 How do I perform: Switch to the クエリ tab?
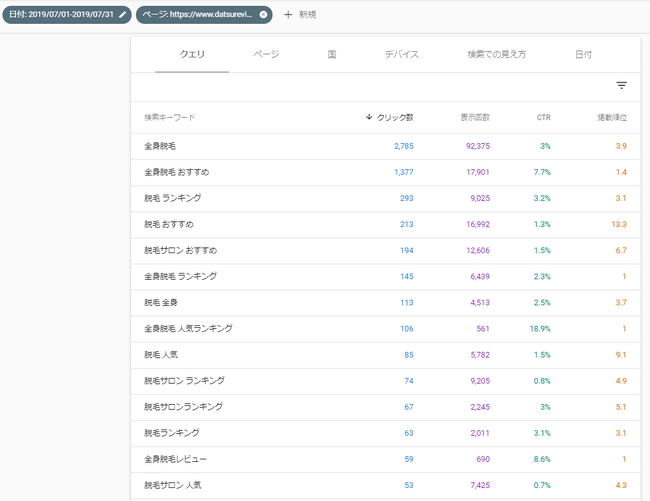(191, 54)
